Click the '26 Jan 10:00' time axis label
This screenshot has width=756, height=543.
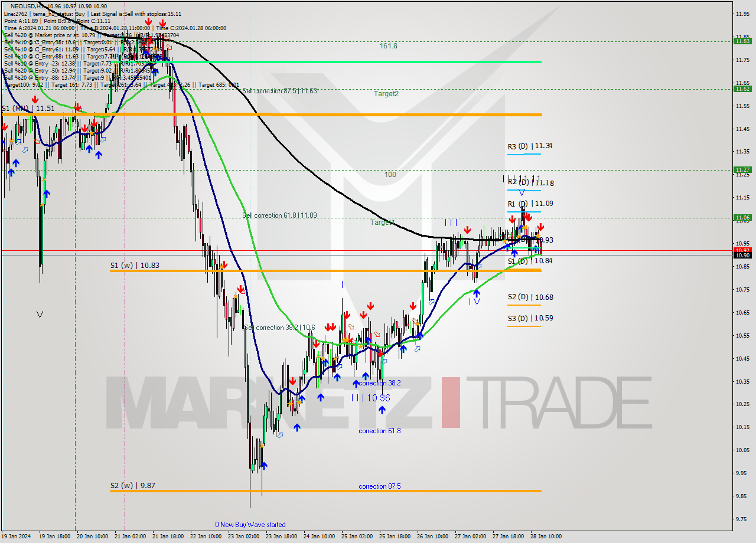[432, 537]
